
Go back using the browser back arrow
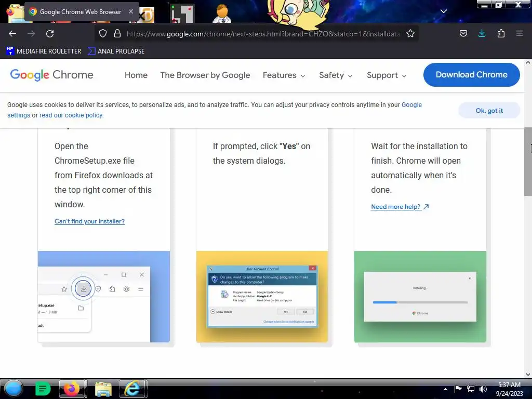click(12, 34)
